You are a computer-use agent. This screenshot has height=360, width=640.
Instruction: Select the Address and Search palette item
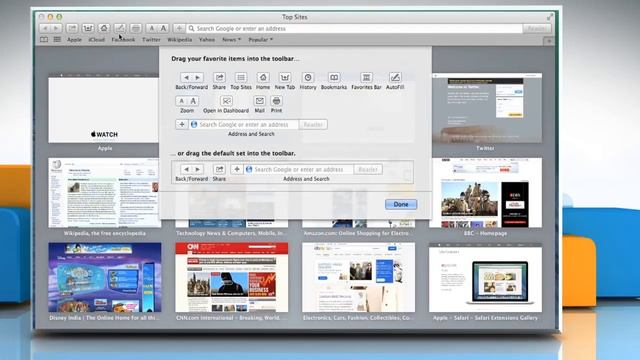click(251, 128)
